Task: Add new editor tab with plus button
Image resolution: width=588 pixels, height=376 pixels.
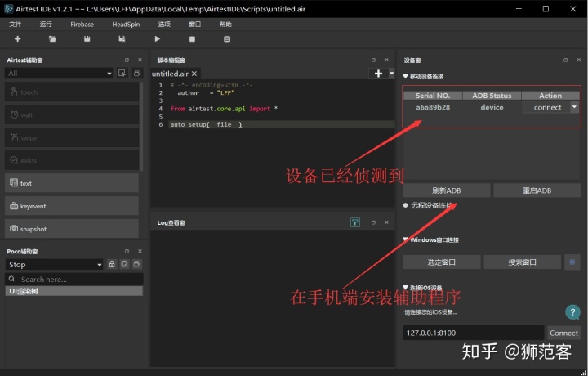Action: click(378, 74)
